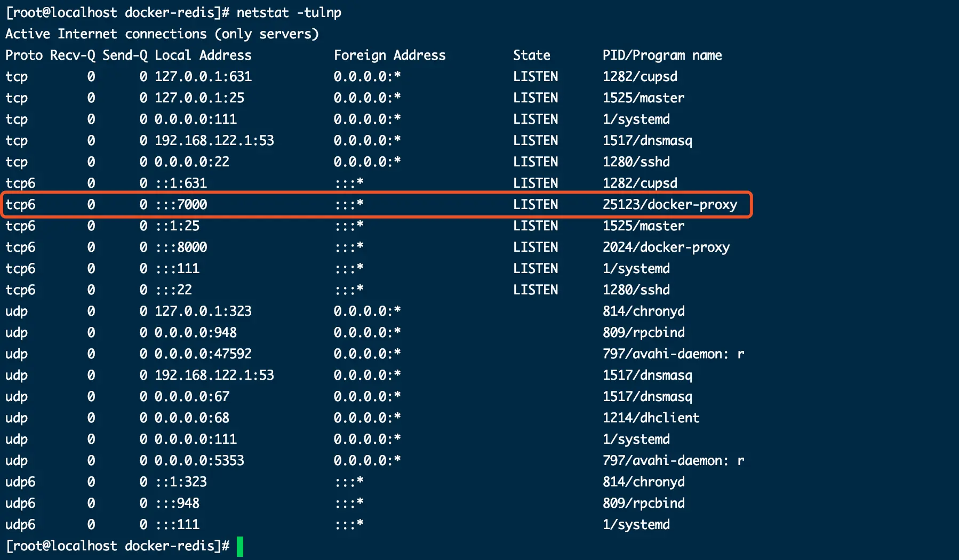The image size is (959, 560).
Task: Click local address :::8000
Action: click(181, 247)
